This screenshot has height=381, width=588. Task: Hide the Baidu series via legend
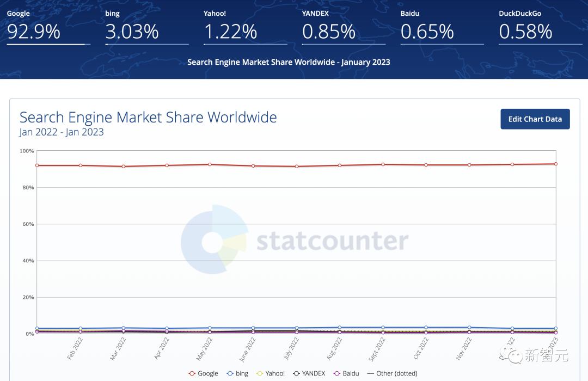pos(346,373)
